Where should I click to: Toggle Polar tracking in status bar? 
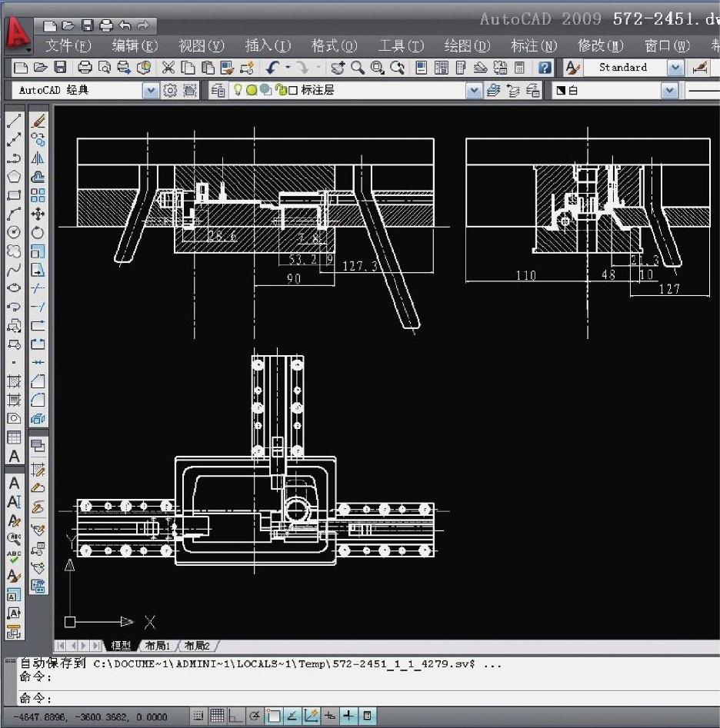255,716
